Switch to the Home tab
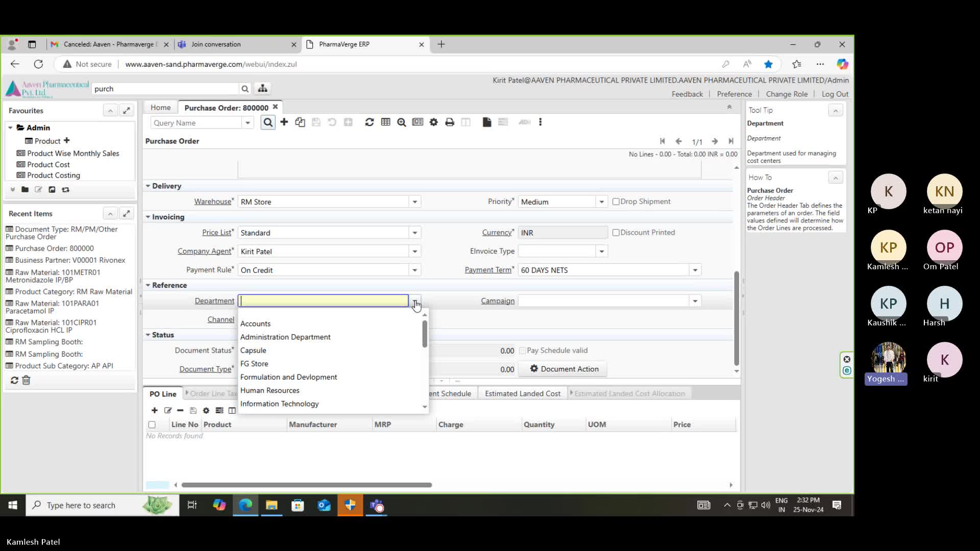Image resolution: width=980 pixels, height=551 pixels. [x=161, y=108]
